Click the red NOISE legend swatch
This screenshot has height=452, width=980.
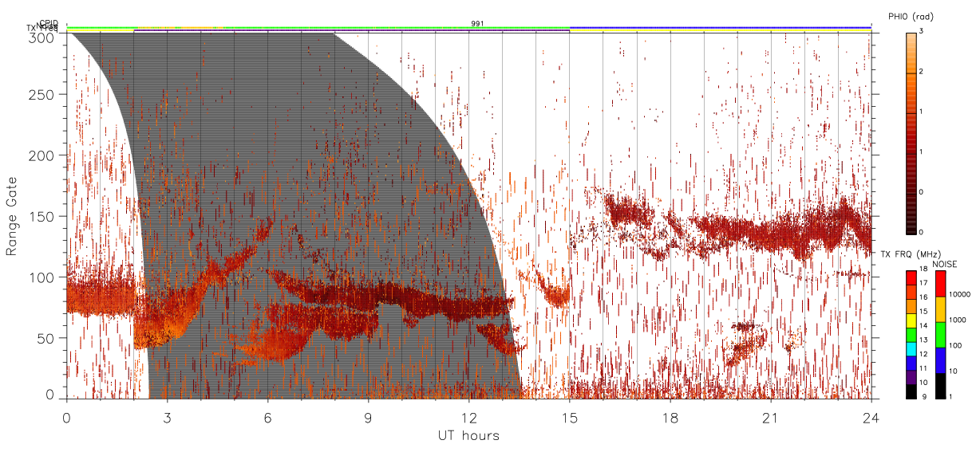(x=940, y=283)
